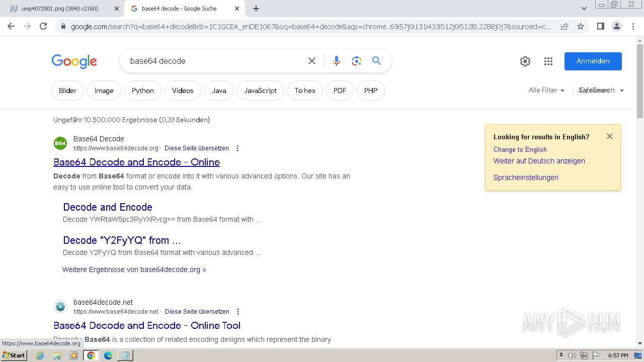Open the Decode and Encode sublink
The image size is (644, 362).
point(108,207)
